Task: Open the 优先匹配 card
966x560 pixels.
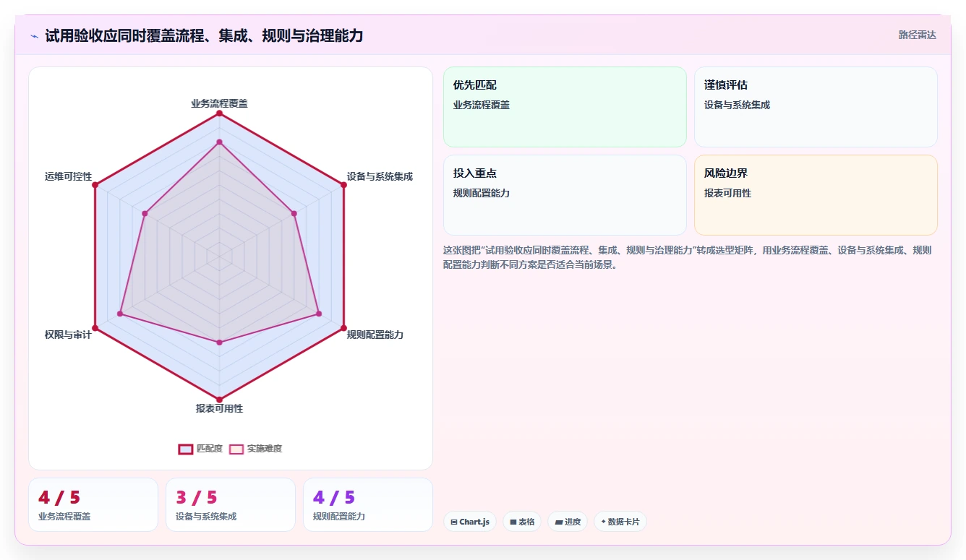Action: point(565,107)
